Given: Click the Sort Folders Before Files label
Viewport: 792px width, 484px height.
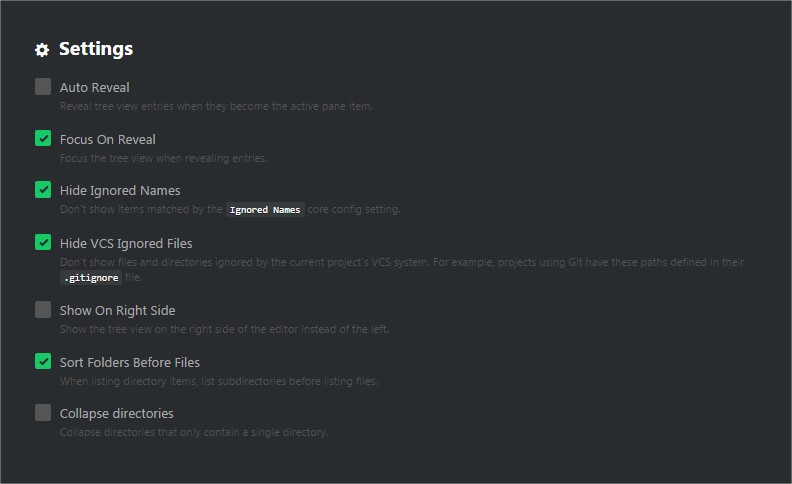Looking at the screenshot, I should [130, 362].
